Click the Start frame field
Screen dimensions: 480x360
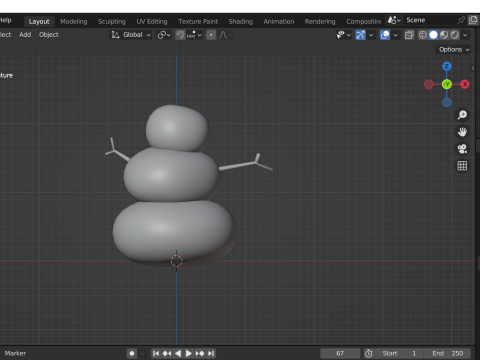(399, 353)
